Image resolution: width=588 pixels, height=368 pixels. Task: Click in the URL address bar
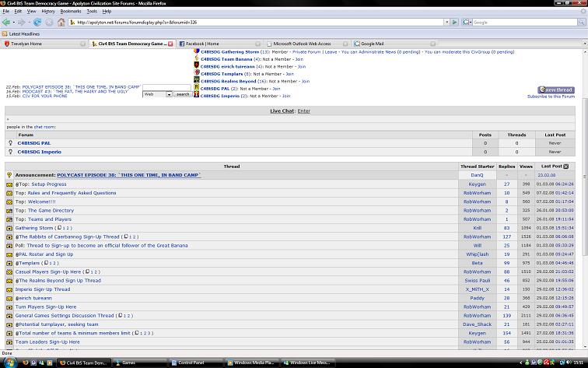(x=257, y=23)
